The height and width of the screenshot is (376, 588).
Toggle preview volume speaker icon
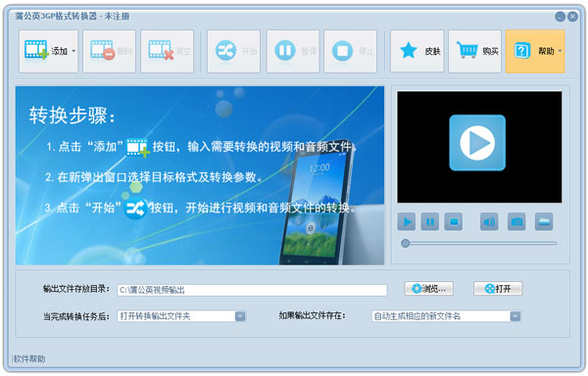489,221
